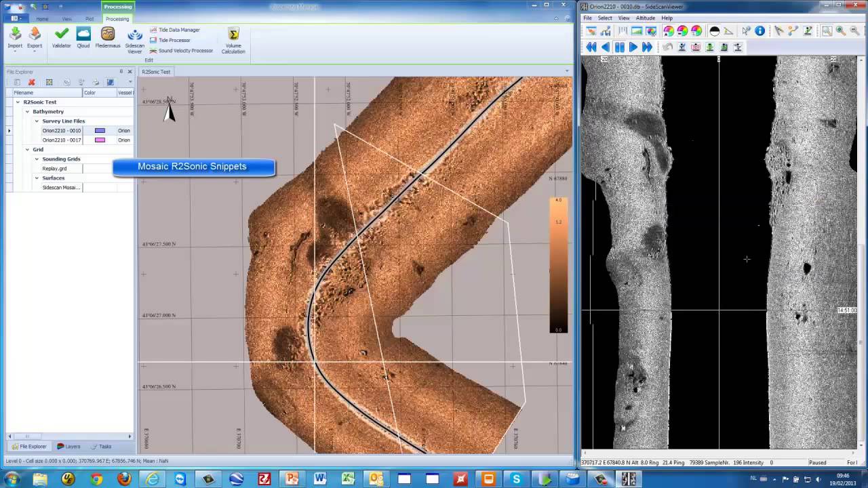Open the application menu button

tap(15, 19)
